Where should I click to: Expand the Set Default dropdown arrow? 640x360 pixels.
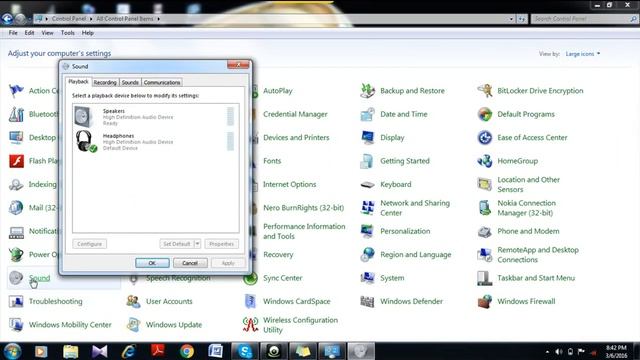pos(197,244)
